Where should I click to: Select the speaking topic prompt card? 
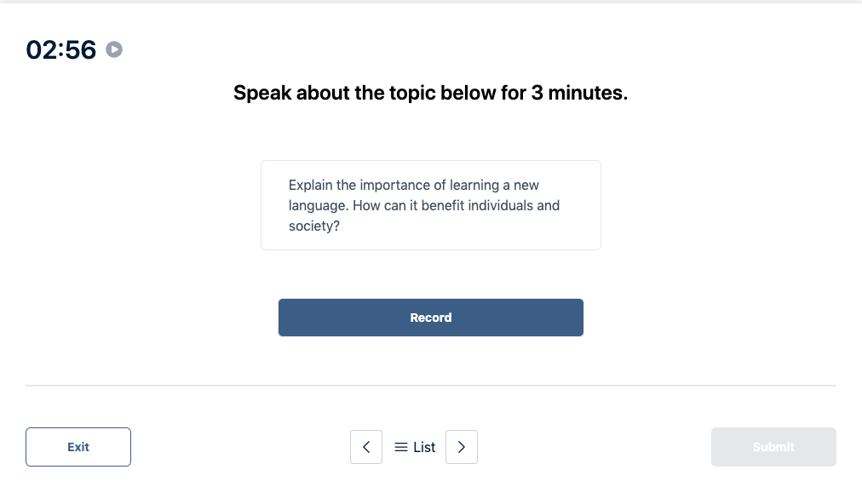430,204
